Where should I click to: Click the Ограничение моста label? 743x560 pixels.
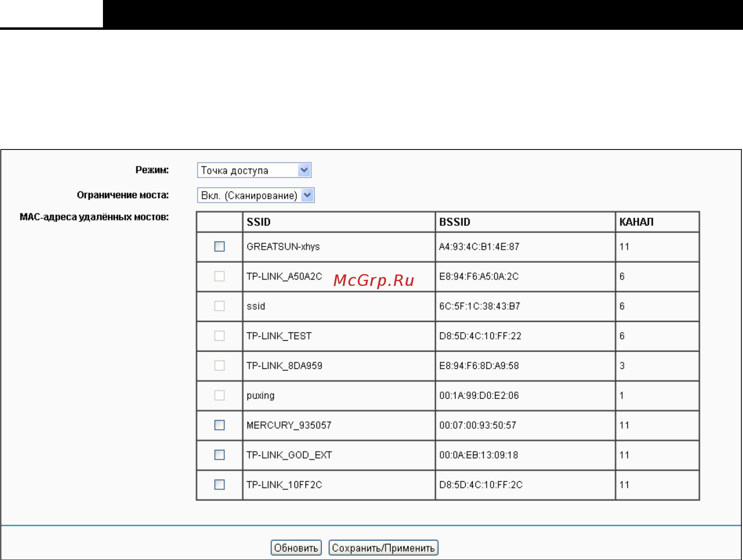pyautogui.click(x=123, y=195)
